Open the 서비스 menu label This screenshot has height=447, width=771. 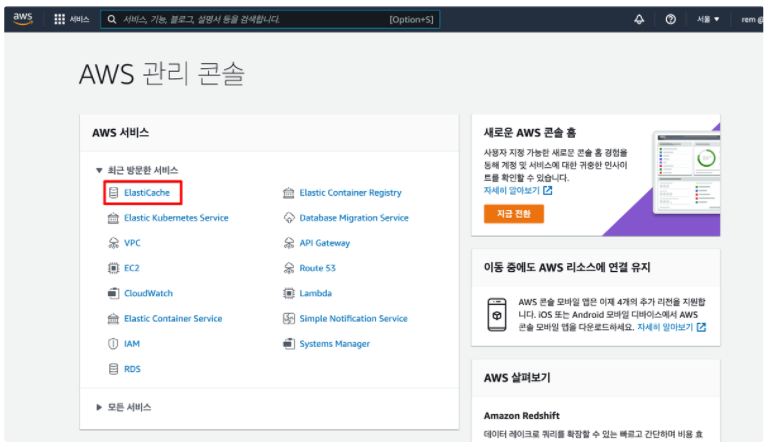(79, 19)
